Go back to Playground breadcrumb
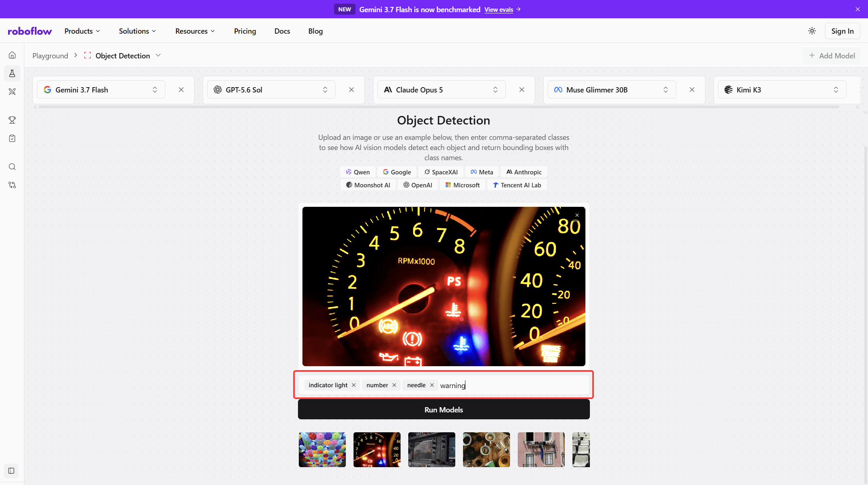Viewport: 868px width, 485px height. point(50,56)
